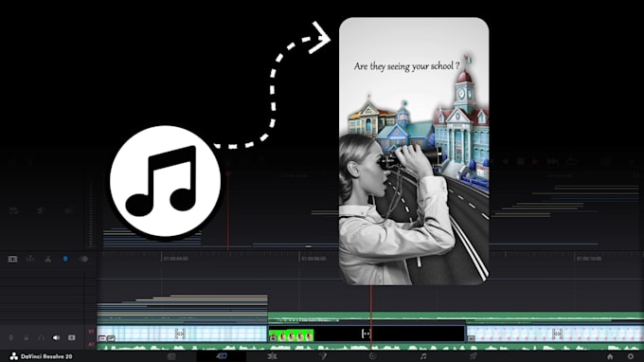Select the A1 audio waveform clip

click(370, 347)
